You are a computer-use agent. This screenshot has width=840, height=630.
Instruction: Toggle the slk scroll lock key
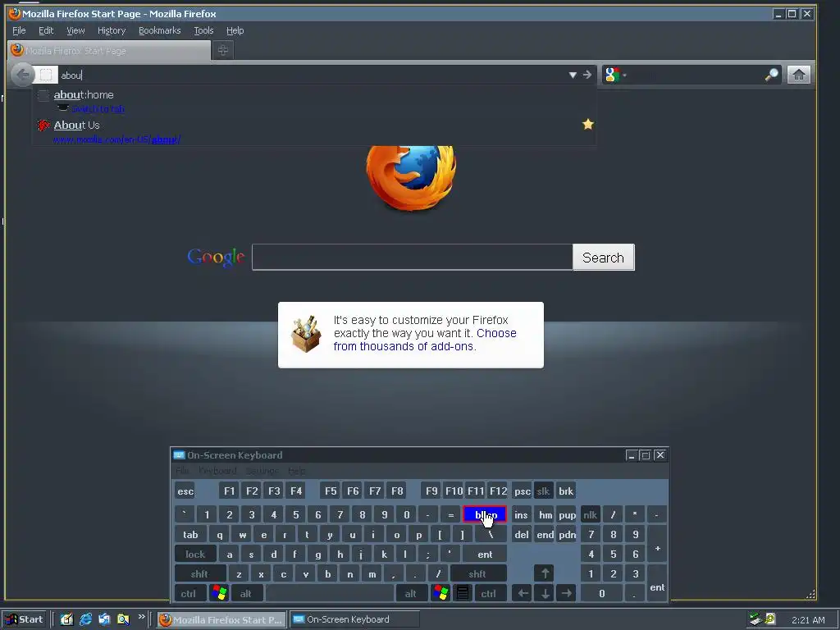pos(543,491)
